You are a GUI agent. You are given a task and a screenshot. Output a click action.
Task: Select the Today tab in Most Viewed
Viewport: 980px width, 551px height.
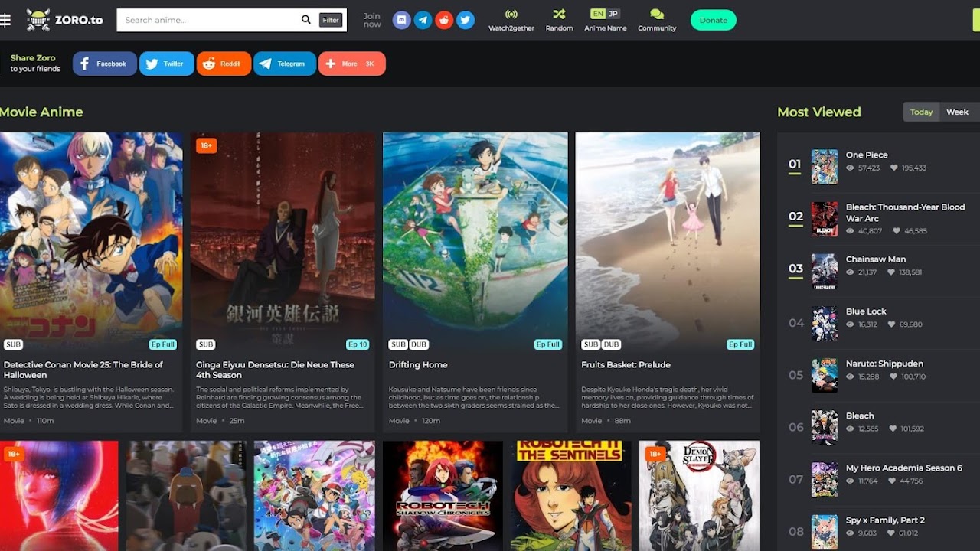click(921, 112)
